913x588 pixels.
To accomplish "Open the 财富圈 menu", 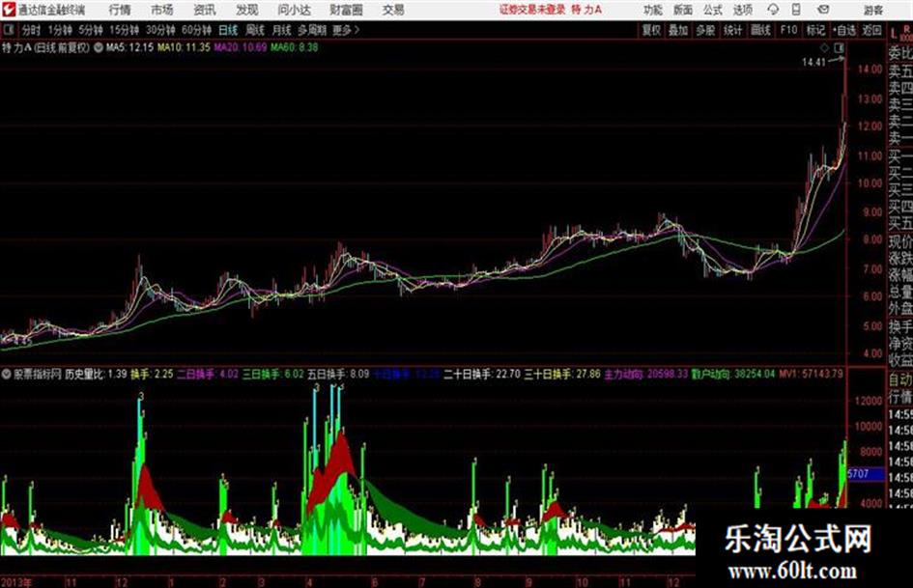I will (346, 10).
